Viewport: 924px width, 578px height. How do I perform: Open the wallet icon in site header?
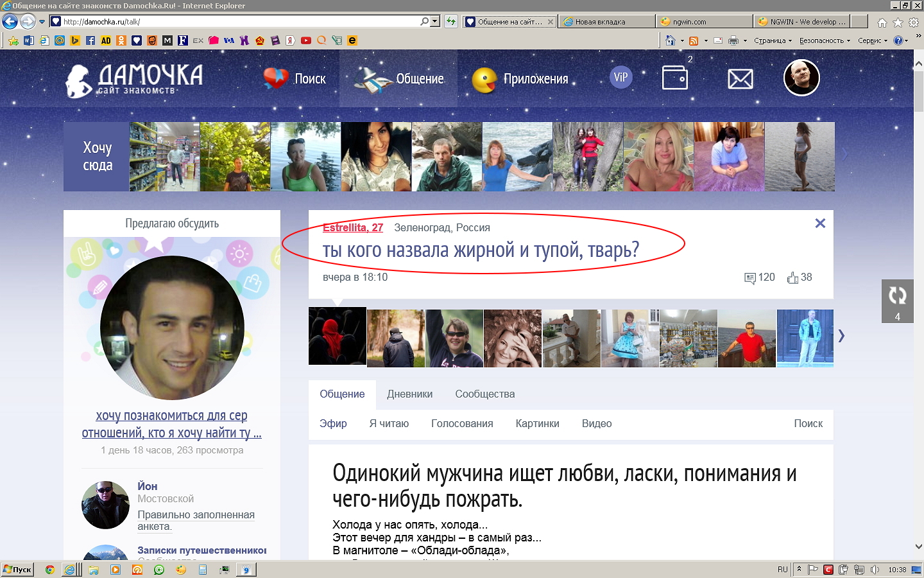tap(675, 78)
